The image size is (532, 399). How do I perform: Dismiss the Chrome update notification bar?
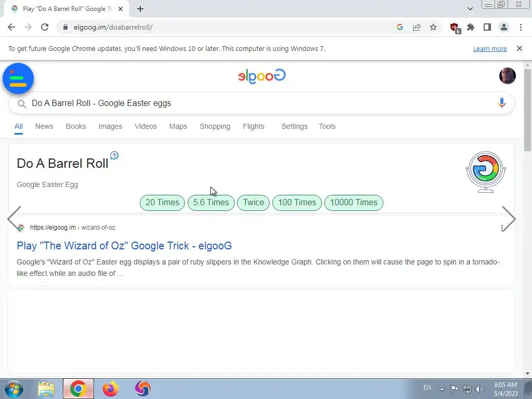click(520, 48)
